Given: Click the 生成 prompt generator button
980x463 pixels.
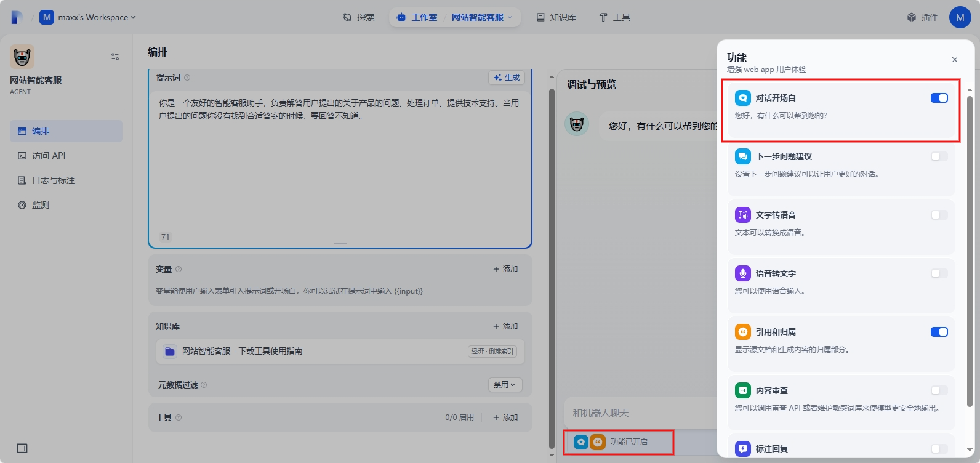Looking at the screenshot, I should point(507,78).
